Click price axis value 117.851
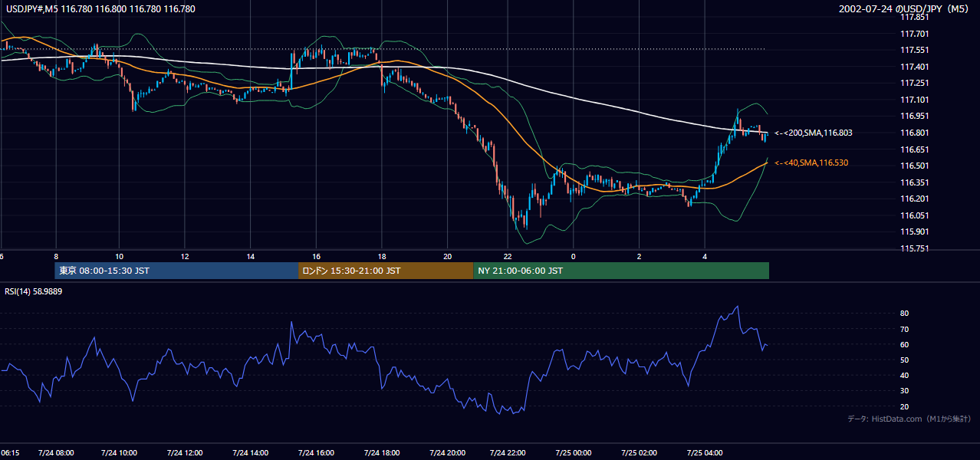The height and width of the screenshot is (460, 980). [916, 17]
